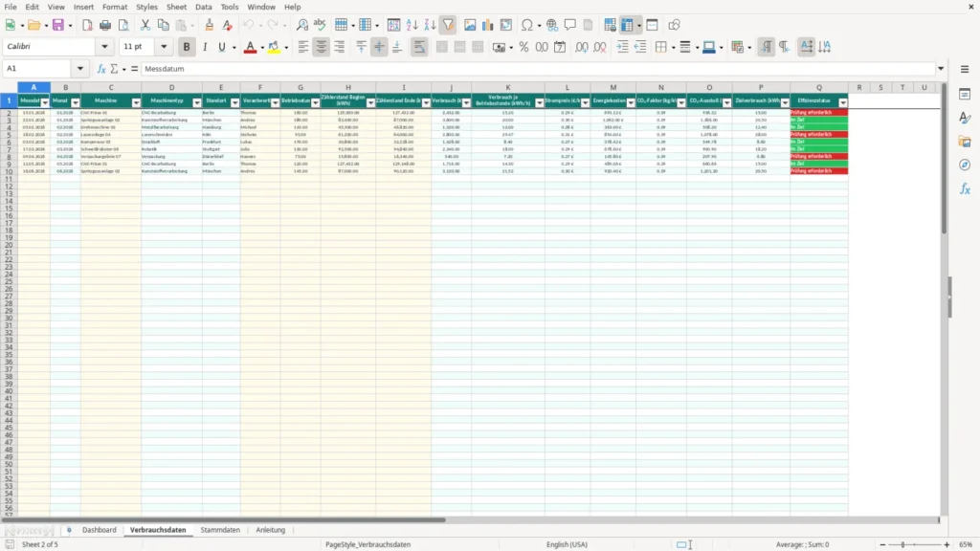980x551 pixels.
Task: Open the Sheet menu
Action: click(176, 7)
